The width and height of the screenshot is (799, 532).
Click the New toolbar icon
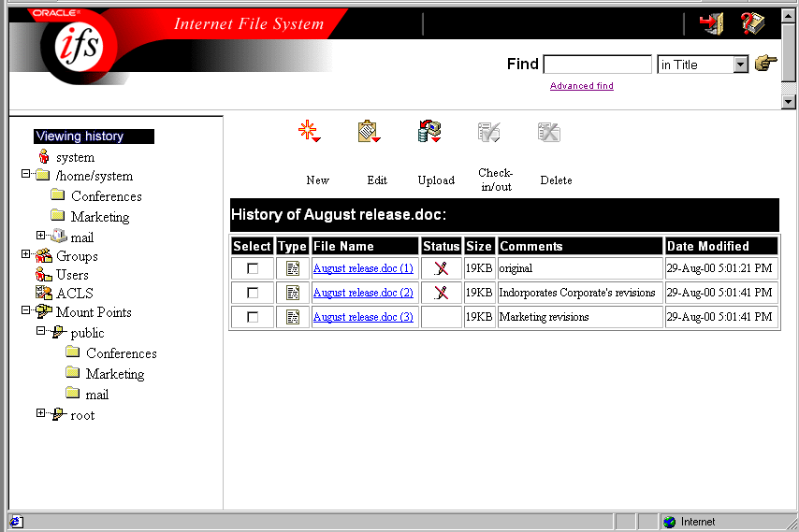(310, 131)
